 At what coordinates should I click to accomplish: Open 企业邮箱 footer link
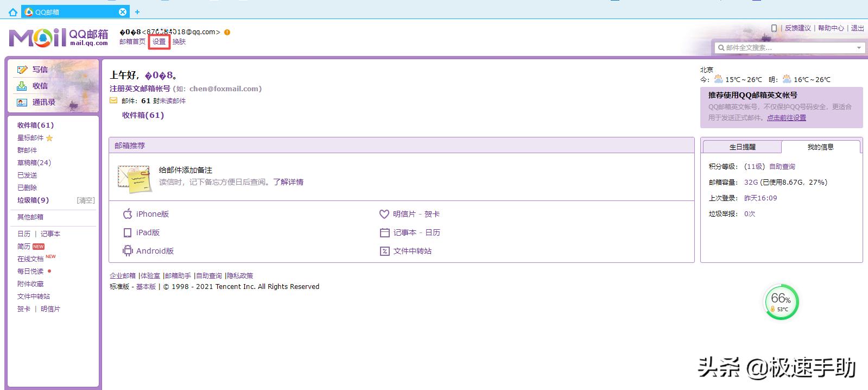[123, 276]
